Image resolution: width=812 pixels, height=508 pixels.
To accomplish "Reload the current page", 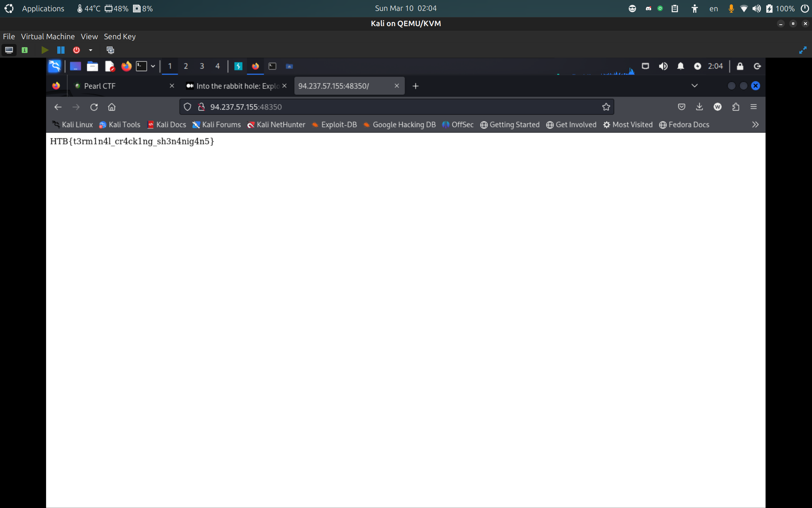I will click(94, 107).
